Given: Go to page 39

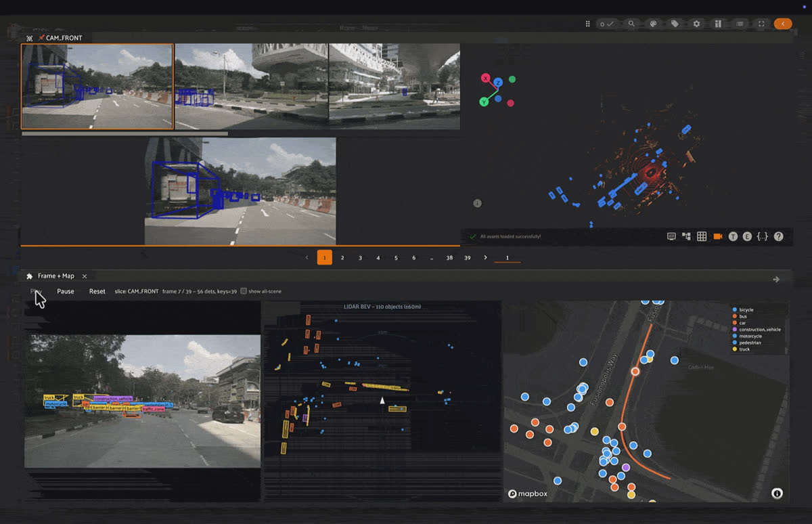Looking at the screenshot, I should tap(468, 257).
